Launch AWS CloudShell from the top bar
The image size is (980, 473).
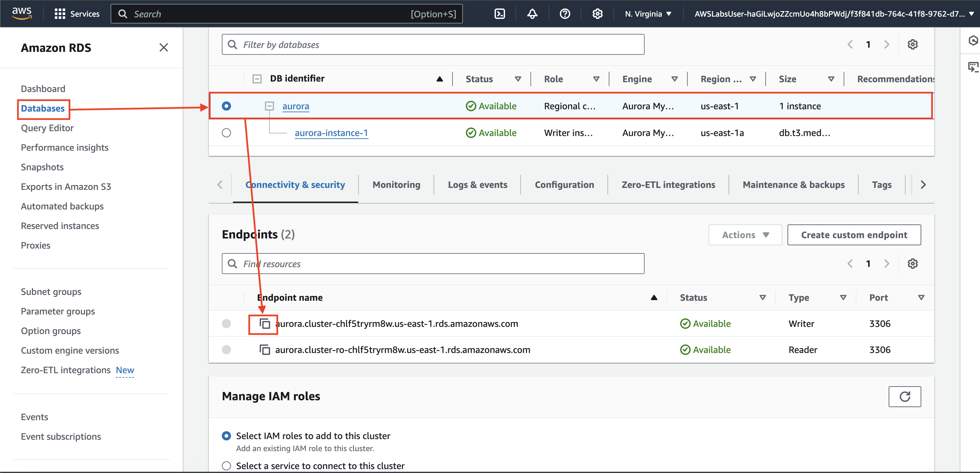(499, 14)
